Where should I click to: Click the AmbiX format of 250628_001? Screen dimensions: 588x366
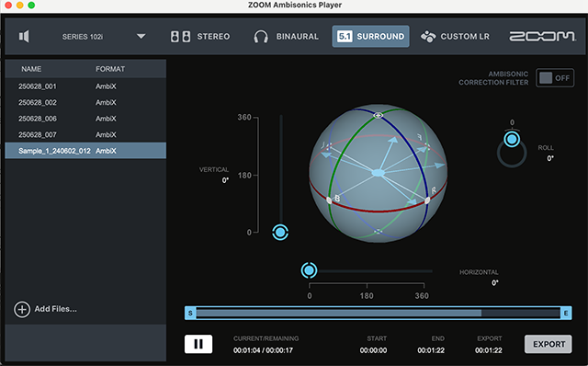[x=106, y=86]
